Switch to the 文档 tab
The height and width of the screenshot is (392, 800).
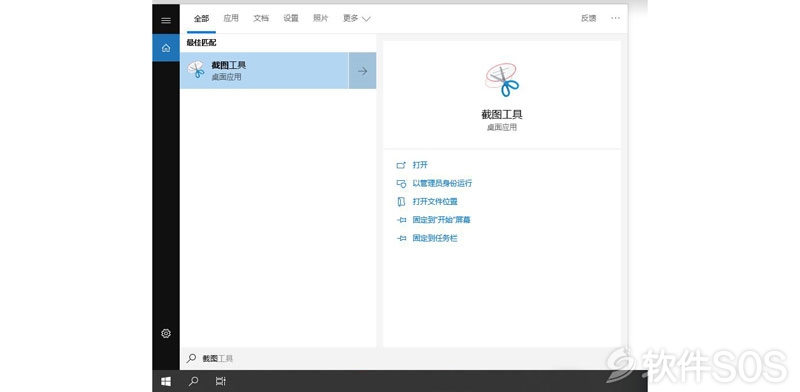(261, 18)
